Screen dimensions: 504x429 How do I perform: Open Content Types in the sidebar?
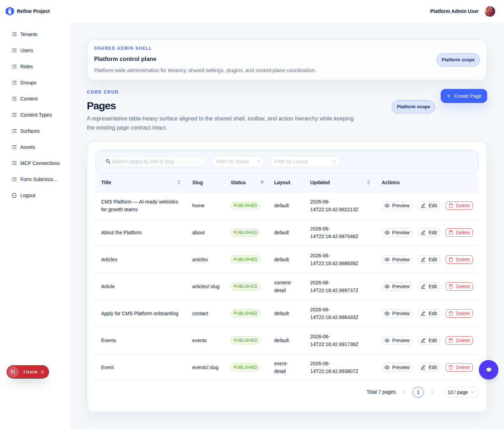[35, 115]
